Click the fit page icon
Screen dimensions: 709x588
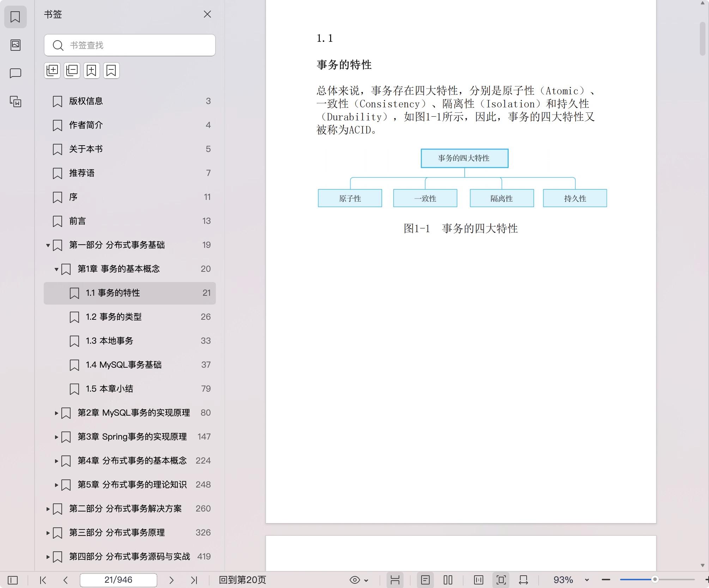(x=501, y=580)
